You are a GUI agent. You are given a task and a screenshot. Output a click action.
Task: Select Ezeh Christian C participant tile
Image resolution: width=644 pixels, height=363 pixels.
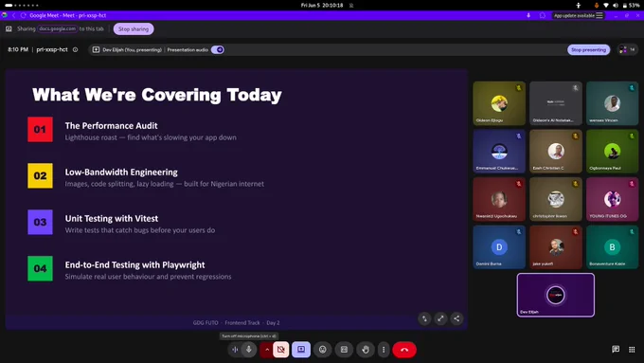point(556,152)
